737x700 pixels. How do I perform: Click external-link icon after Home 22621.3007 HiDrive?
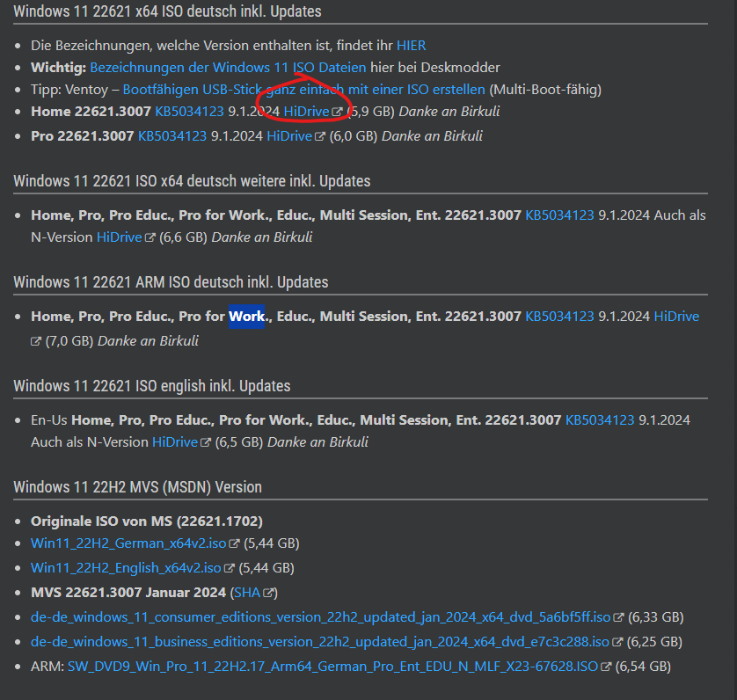(x=337, y=112)
